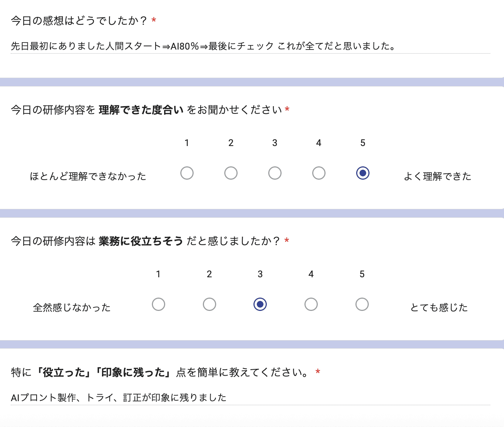Select rating 2 for usefulness question
The width and height of the screenshot is (504, 427).
210,304
